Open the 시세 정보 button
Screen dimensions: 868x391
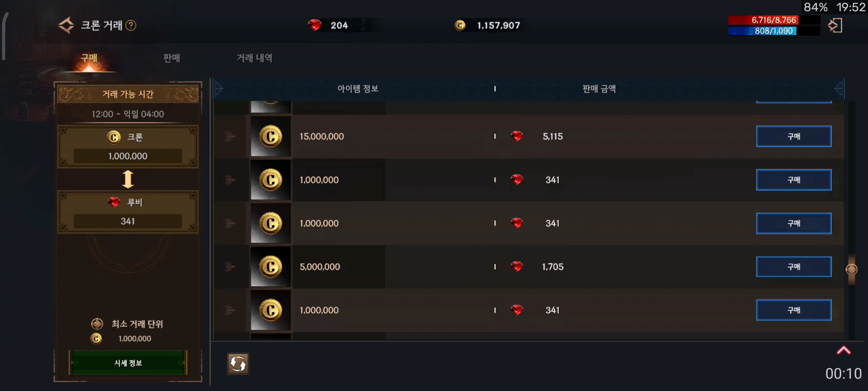coord(128,363)
